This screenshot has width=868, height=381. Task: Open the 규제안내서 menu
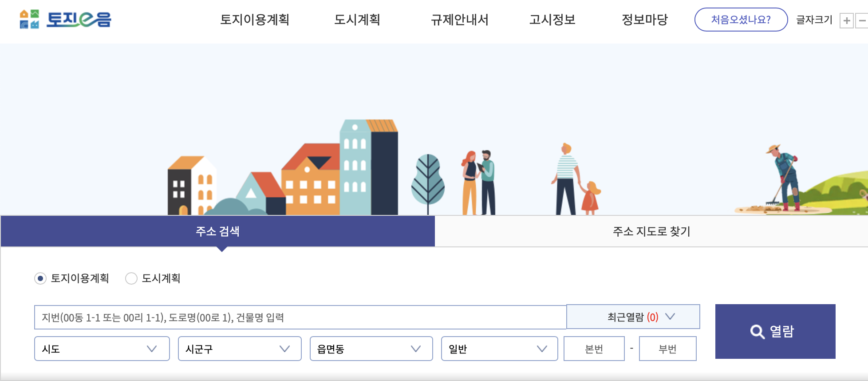pyautogui.click(x=460, y=20)
